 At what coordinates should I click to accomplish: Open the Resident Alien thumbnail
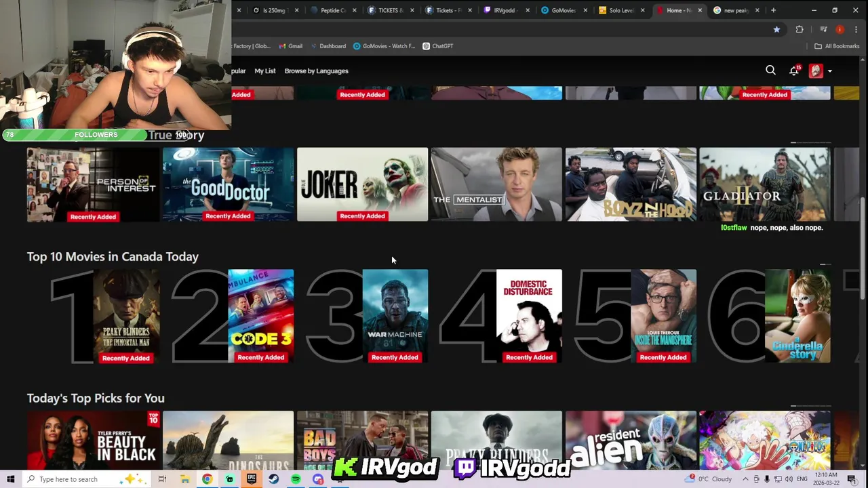point(631,439)
